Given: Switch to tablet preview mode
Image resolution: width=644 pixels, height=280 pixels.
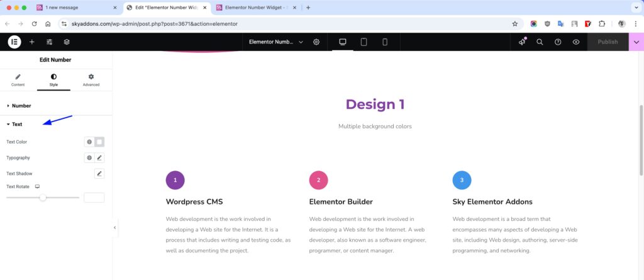Looking at the screenshot, I should pyautogui.click(x=364, y=42).
